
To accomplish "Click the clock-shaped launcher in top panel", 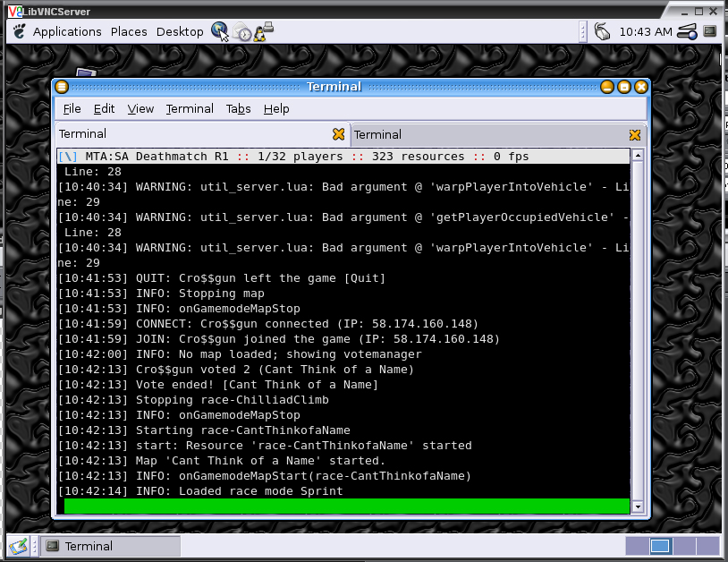I will point(243,32).
